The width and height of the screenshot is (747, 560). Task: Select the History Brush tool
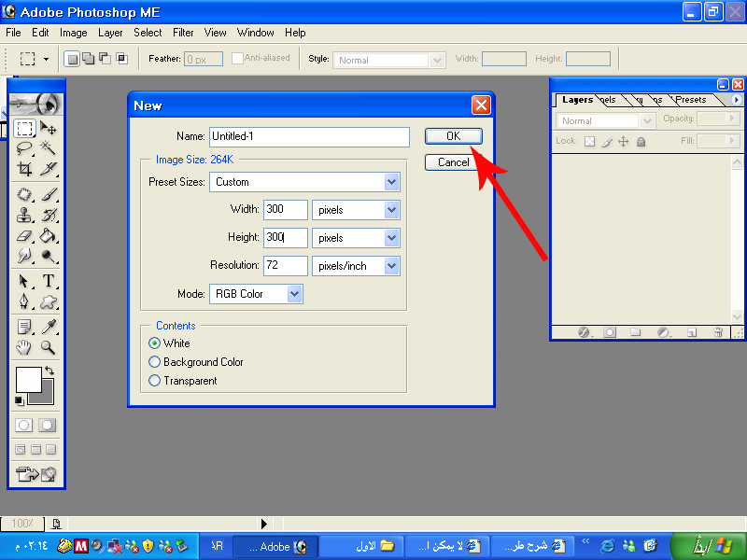tap(49, 216)
